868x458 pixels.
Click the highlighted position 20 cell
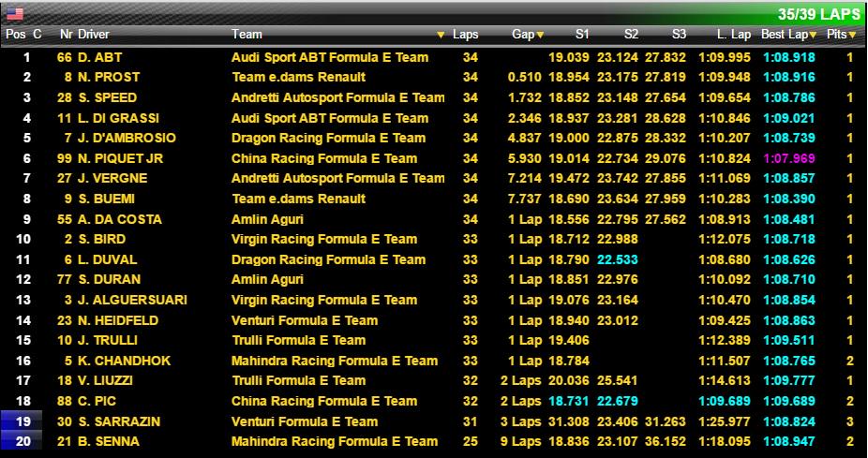tap(22, 441)
